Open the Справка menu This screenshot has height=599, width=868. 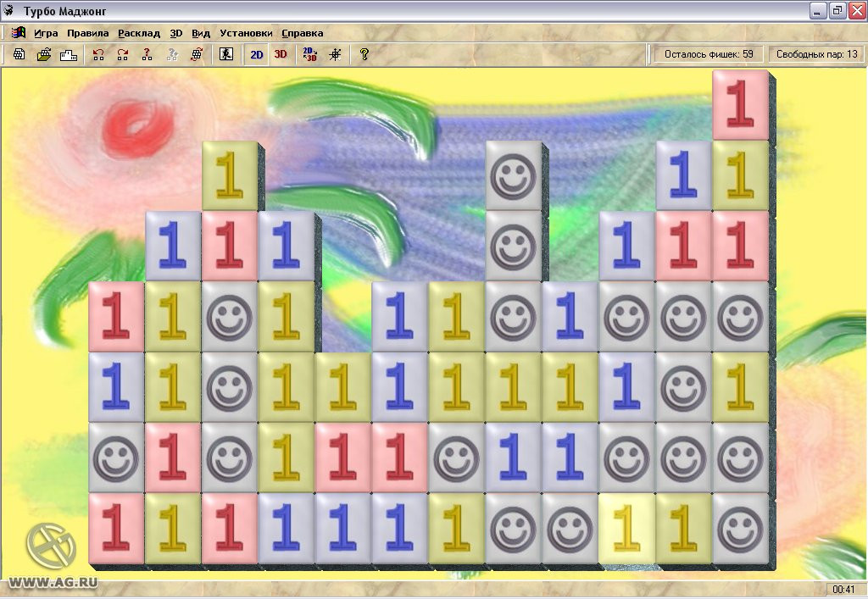[x=303, y=33]
